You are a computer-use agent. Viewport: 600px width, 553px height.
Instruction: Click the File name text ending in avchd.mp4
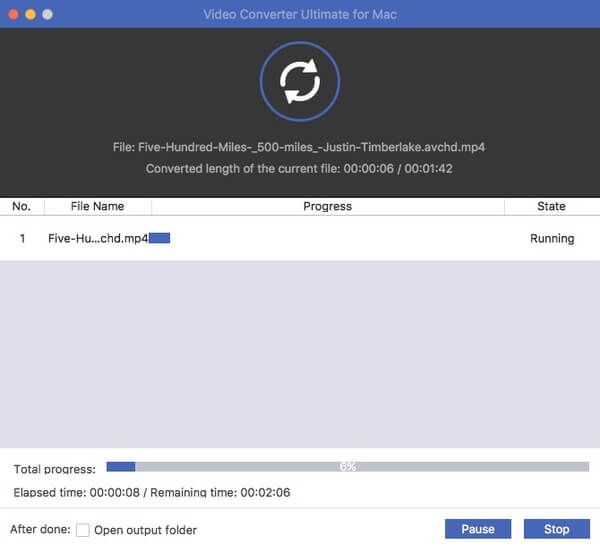tap(299, 147)
